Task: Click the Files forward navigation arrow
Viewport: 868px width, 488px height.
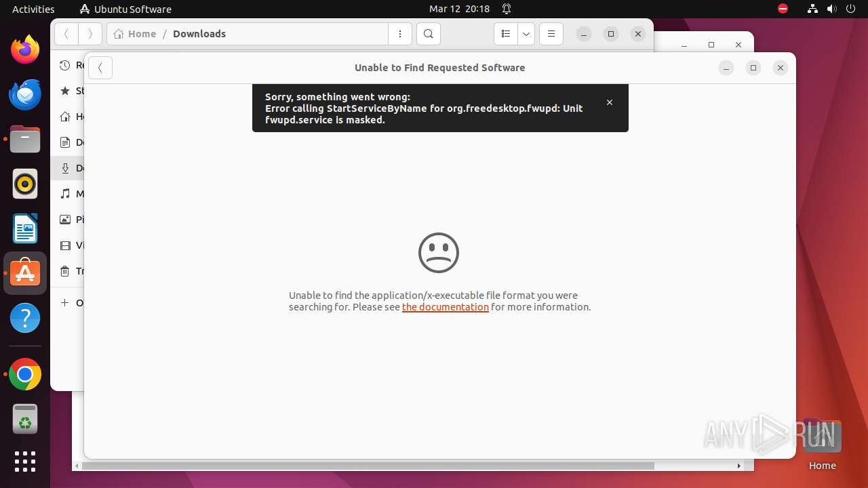Action: (x=90, y=34)
